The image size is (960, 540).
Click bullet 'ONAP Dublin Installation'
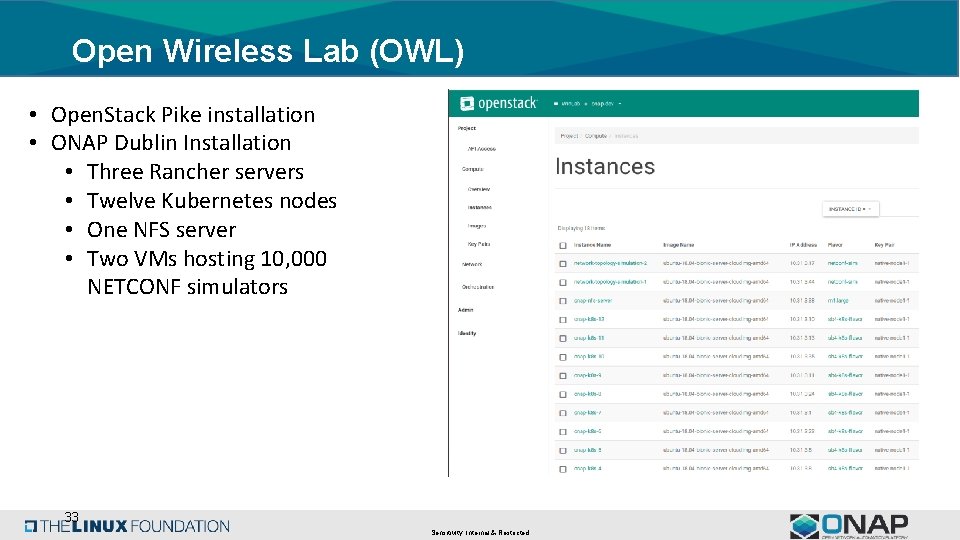(x=171, y=143)
